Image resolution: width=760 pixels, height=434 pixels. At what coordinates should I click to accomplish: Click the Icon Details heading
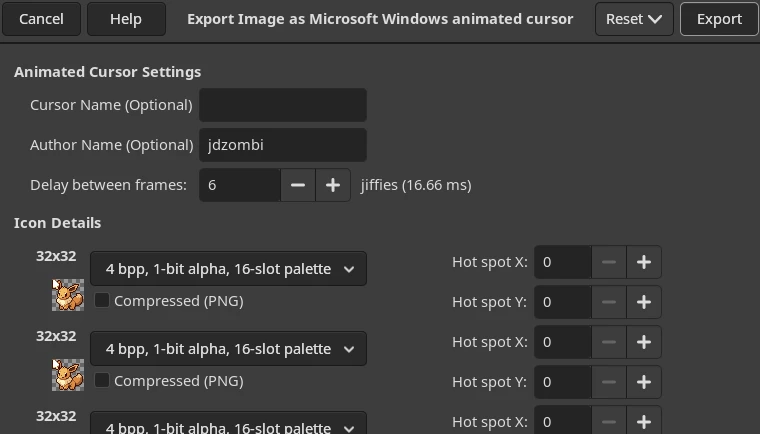pos(57,223)
